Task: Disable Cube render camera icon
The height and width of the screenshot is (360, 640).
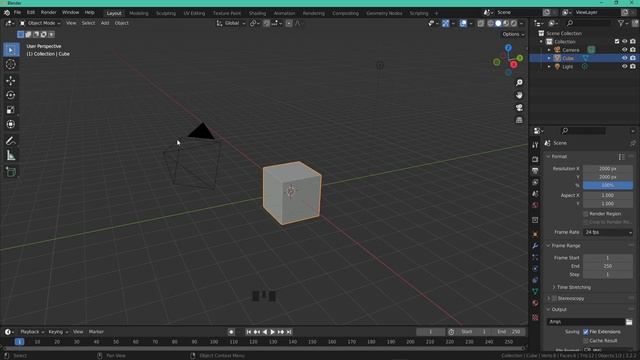Action: 633,58
